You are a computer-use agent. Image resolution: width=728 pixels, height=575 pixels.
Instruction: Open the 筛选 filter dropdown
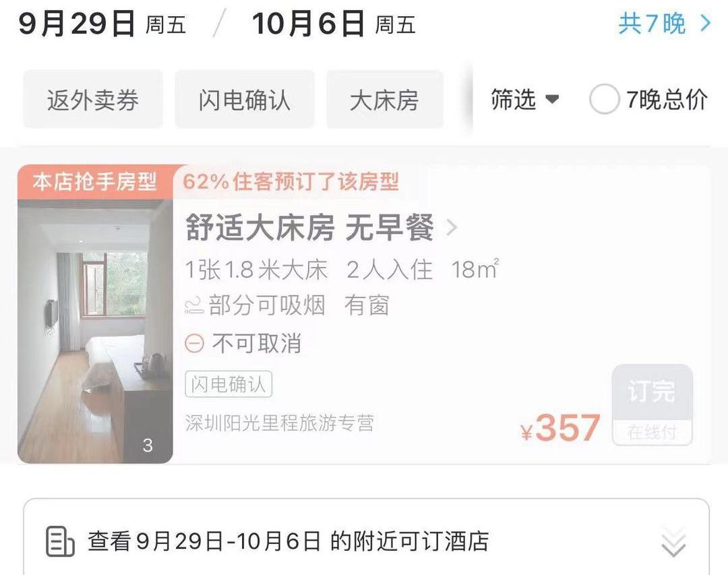[x=524, y=99]
